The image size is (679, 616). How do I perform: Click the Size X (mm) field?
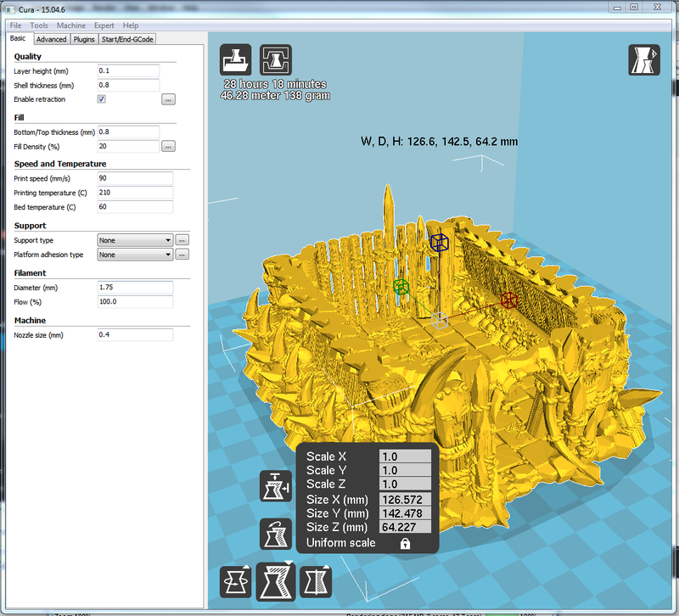405,500
